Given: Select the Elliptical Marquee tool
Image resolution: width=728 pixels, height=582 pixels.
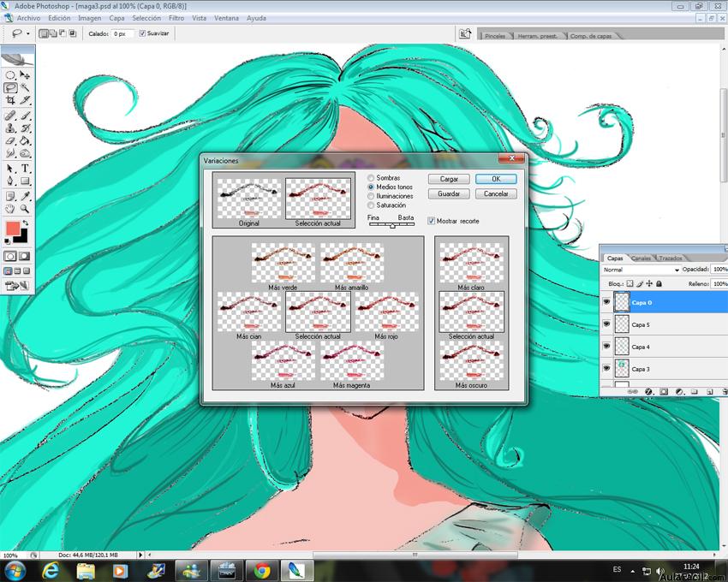Looking at the screenshot, I should (10, 75).
